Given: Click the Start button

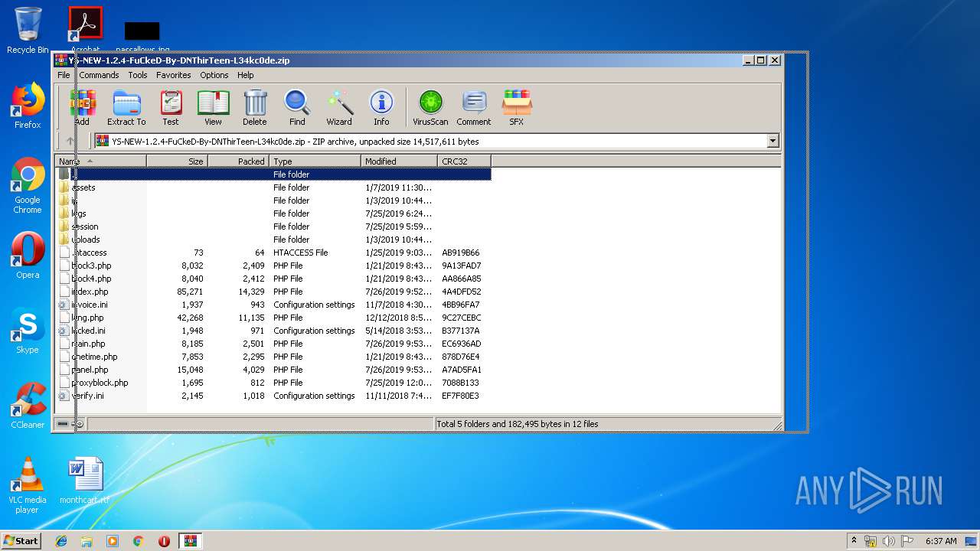Looking at the screenshot, I should 21,541.
